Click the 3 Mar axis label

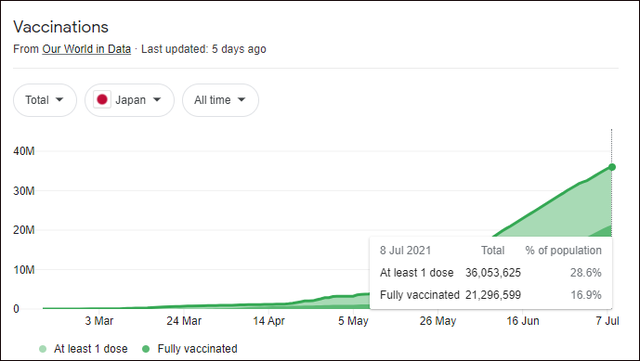[99, 321]
